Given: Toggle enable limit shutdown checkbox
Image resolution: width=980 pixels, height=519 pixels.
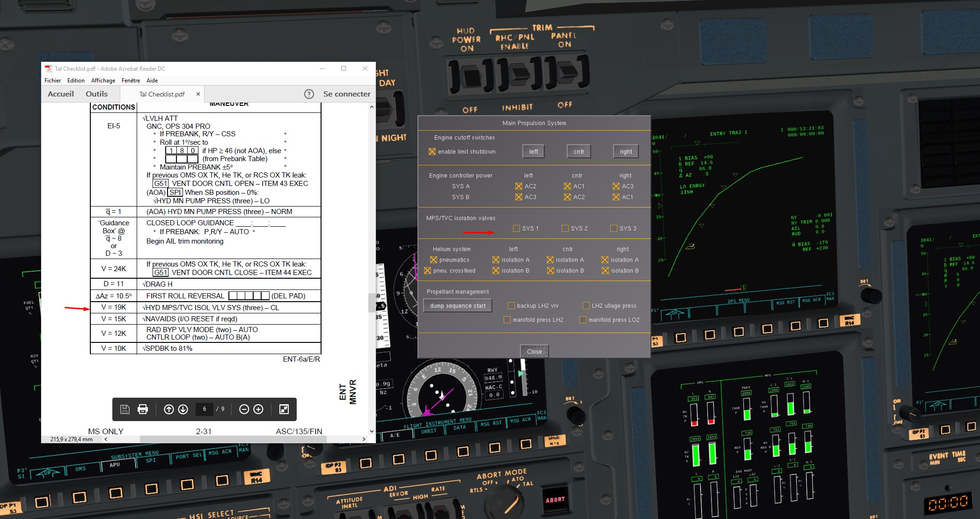Looking at the screenshot, I should pyautogui.click(x=432, y=152).
